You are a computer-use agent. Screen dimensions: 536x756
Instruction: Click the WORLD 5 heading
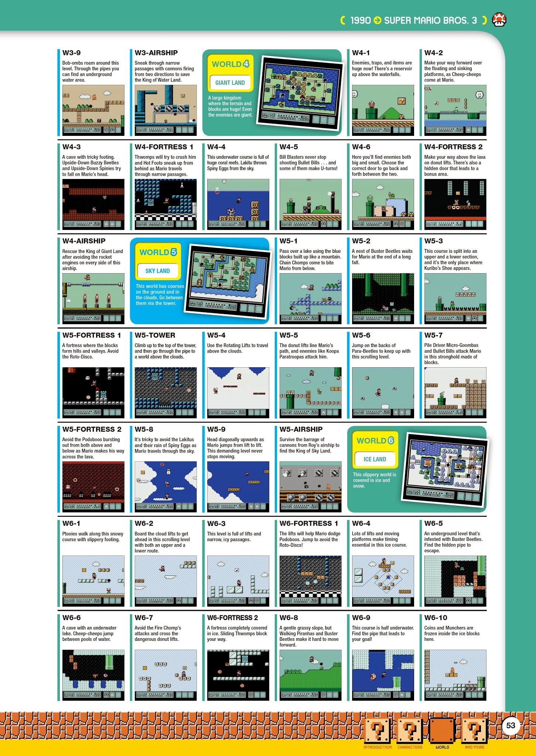pyautogui.click(x=158, y=252)
